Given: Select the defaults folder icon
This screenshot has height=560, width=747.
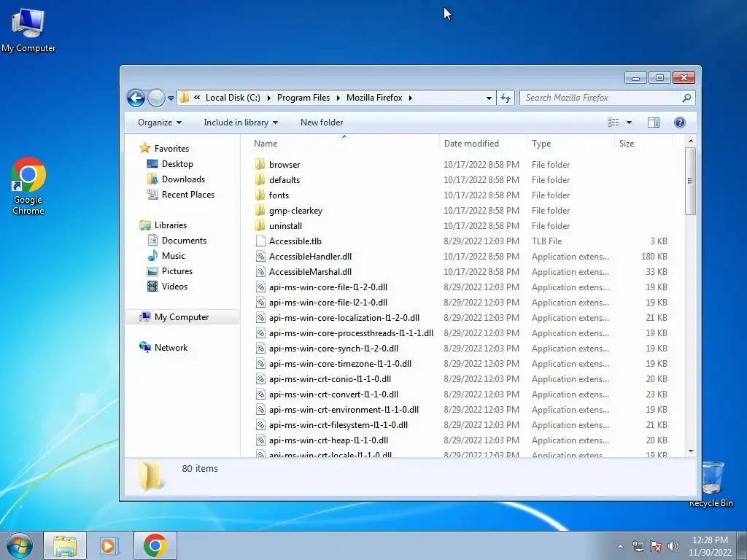Looking at the screenshot, I should 260,179.
